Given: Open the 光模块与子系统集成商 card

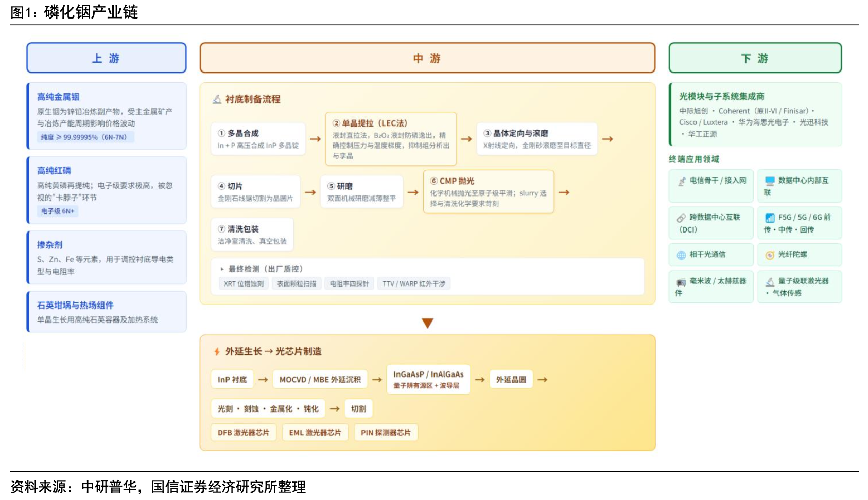Looking at the screenshot, I should 755,115.
